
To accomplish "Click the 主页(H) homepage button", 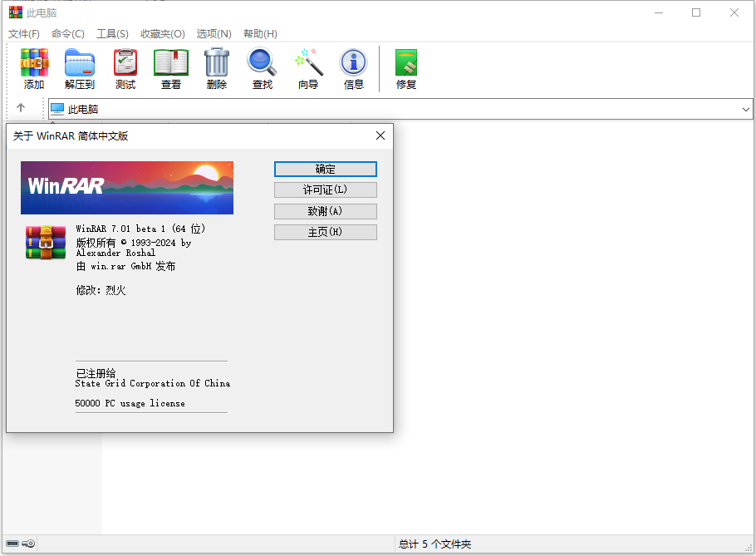I will pos(325,233).
